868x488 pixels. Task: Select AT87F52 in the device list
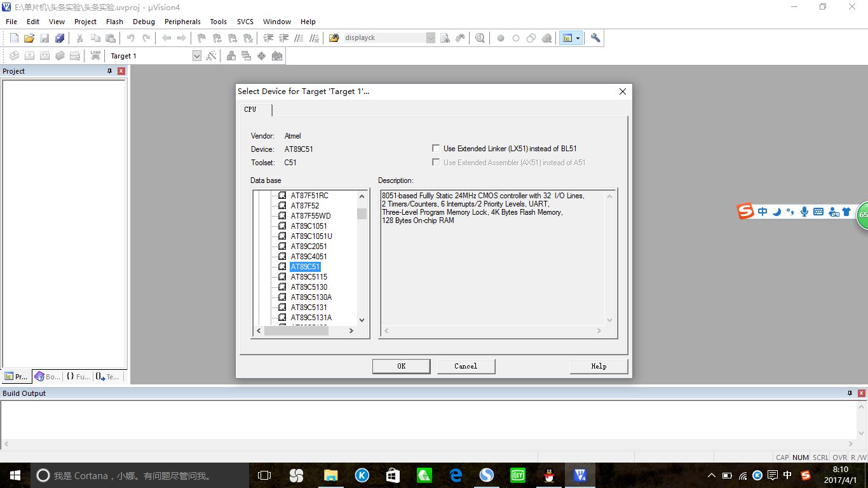[x=305, y=206]
